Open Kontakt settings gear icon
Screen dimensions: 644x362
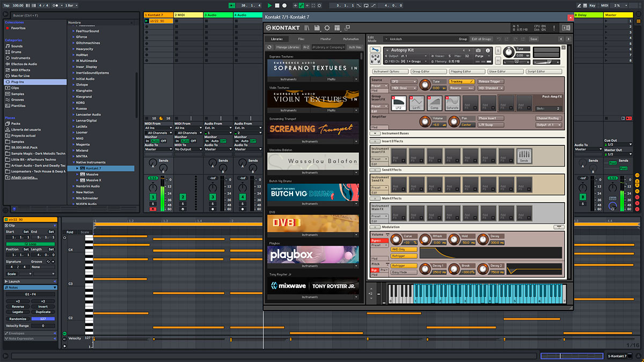pyautogui.click(x=327, y=27)
